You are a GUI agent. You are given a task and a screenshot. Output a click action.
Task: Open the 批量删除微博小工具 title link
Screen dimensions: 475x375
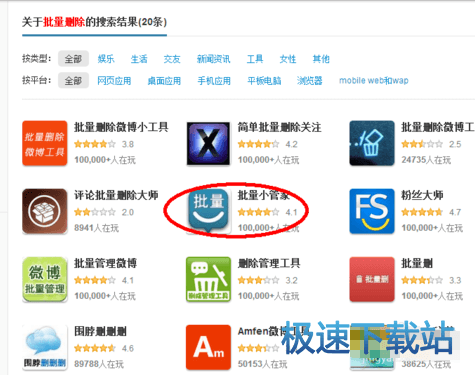coord(121,127)
